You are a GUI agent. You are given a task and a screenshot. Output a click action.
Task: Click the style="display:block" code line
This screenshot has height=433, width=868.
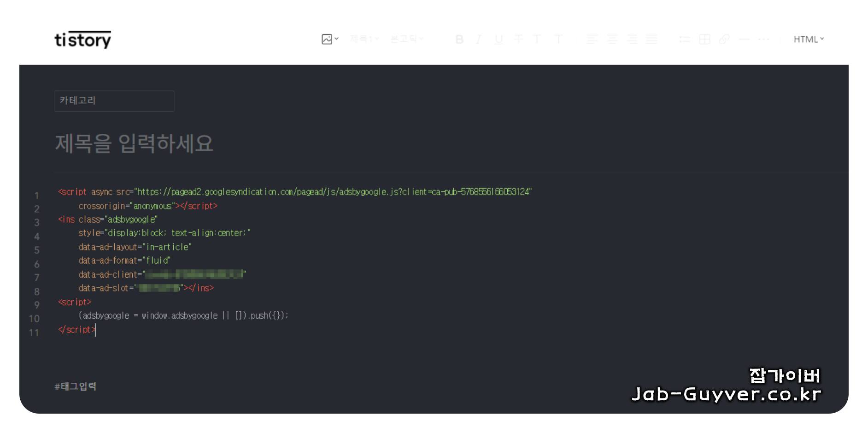[164, 233]
